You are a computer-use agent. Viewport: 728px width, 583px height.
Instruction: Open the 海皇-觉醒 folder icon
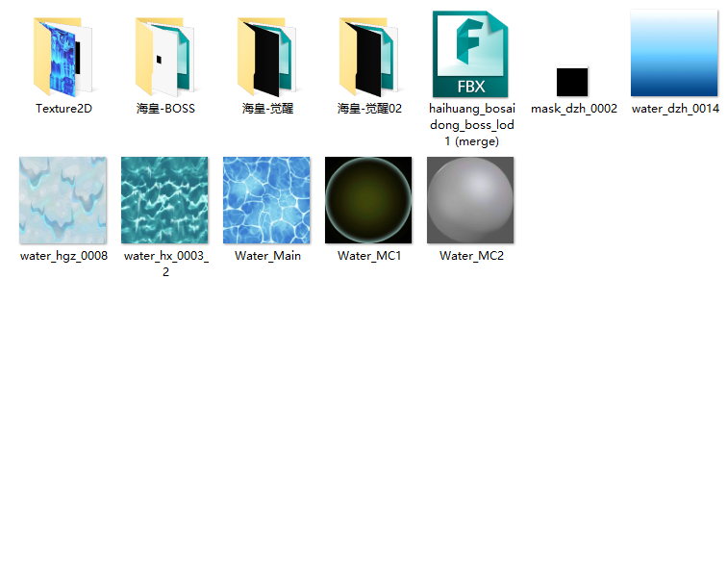pyautogui.click(x=267, y=57)
